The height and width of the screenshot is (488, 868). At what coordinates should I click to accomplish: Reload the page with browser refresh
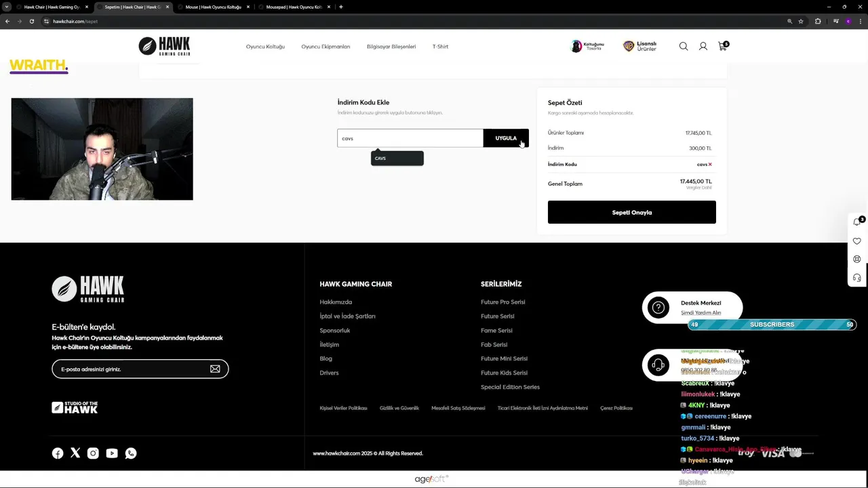[x=31, y=21]
